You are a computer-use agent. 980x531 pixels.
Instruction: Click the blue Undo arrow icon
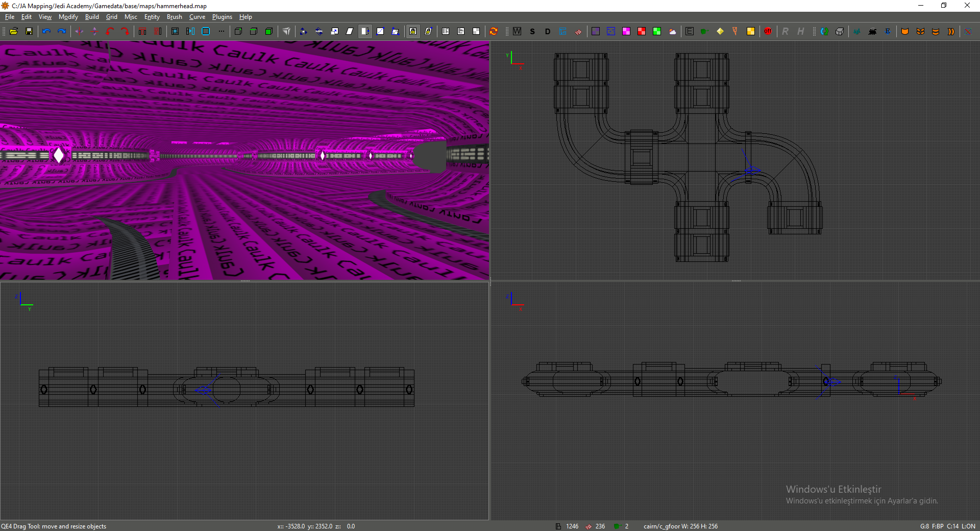click(x=46, y=31)
